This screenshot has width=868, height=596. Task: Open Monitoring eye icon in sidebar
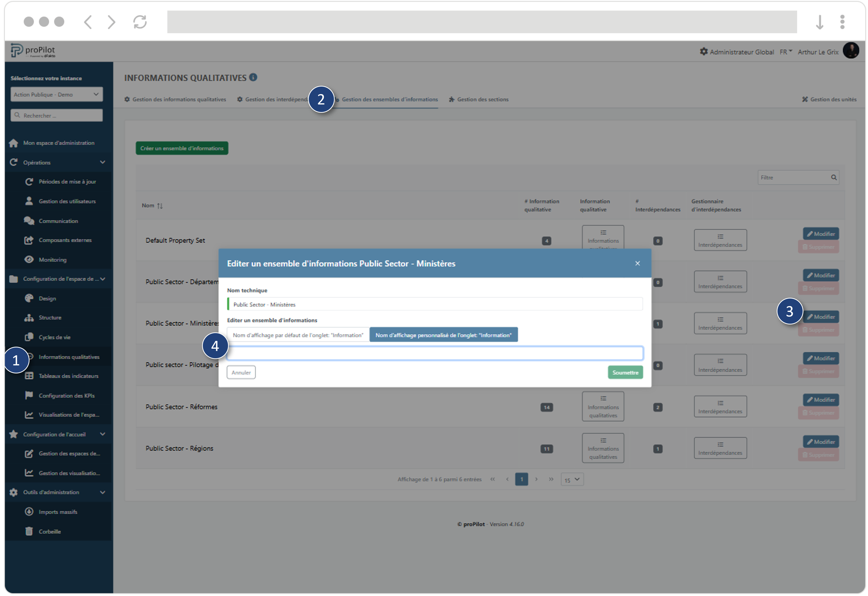pos(29,259)
